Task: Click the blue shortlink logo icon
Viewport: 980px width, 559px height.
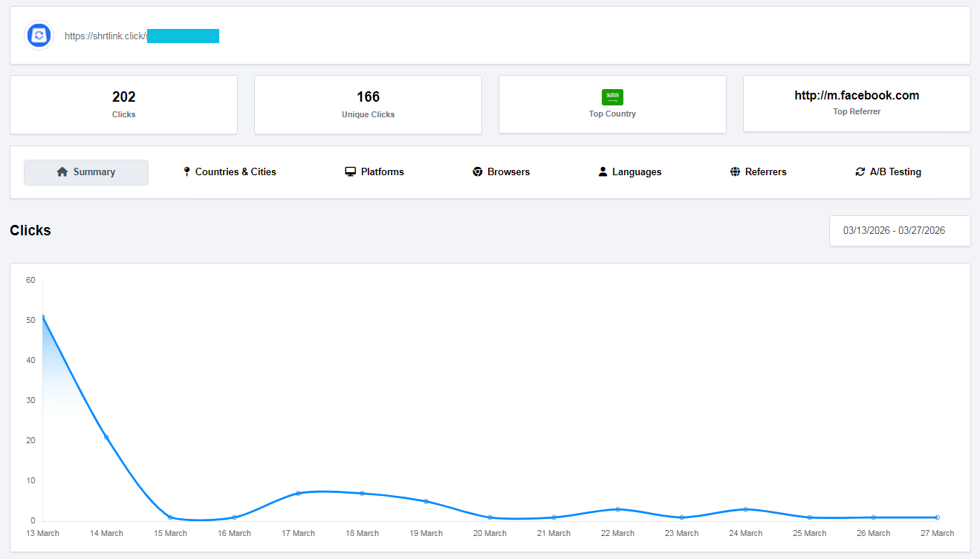Action: point(39,35)
